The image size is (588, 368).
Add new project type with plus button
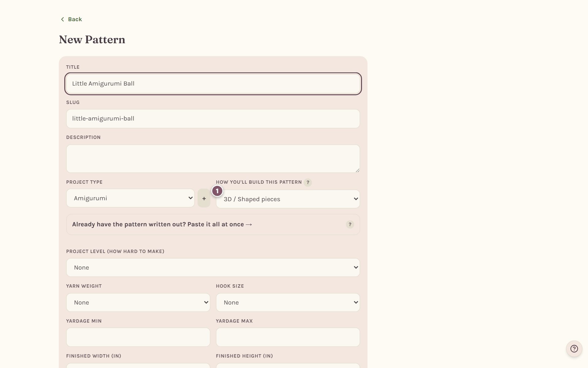pos(204,198)
